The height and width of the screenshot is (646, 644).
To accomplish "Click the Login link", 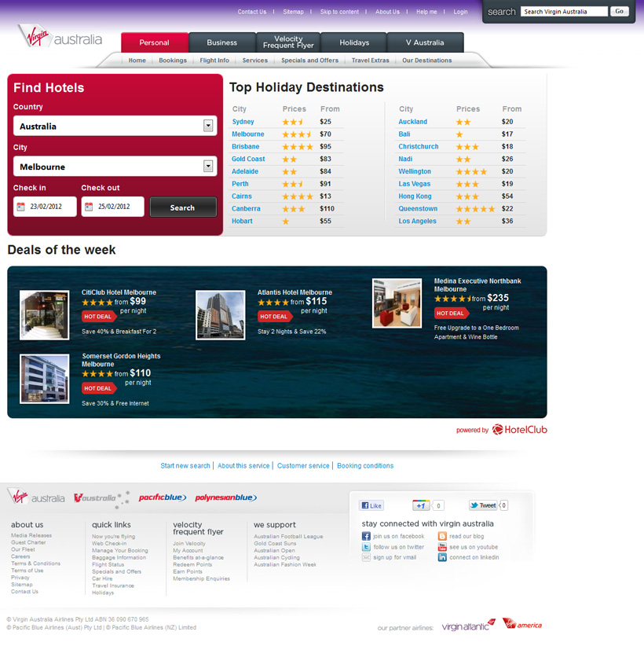I will coord(460,12).
